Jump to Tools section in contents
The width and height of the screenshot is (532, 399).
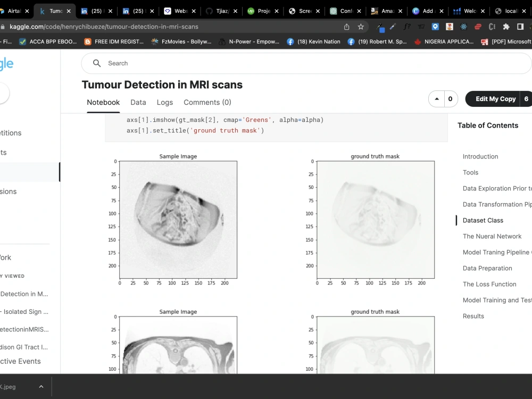click(471, 172)
